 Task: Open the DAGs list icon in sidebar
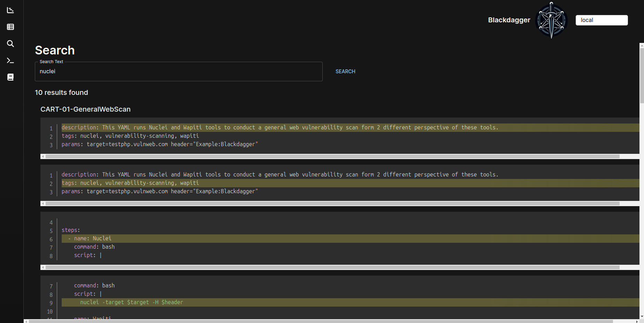click(10, 27)
